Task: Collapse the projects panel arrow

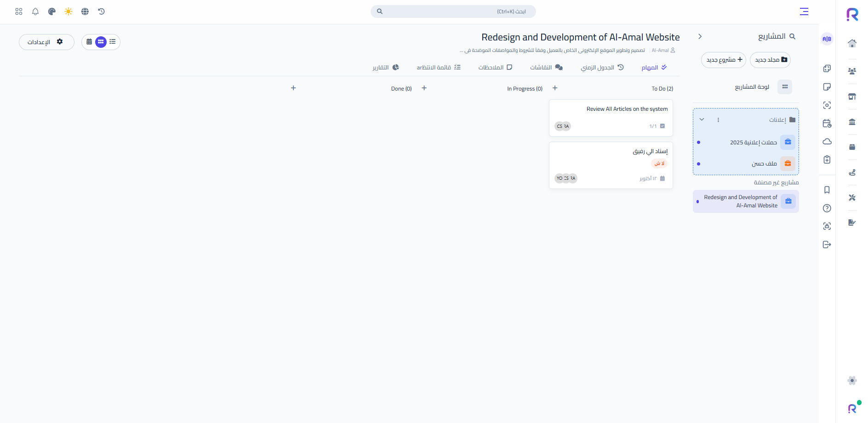Action: click(700, 37)
